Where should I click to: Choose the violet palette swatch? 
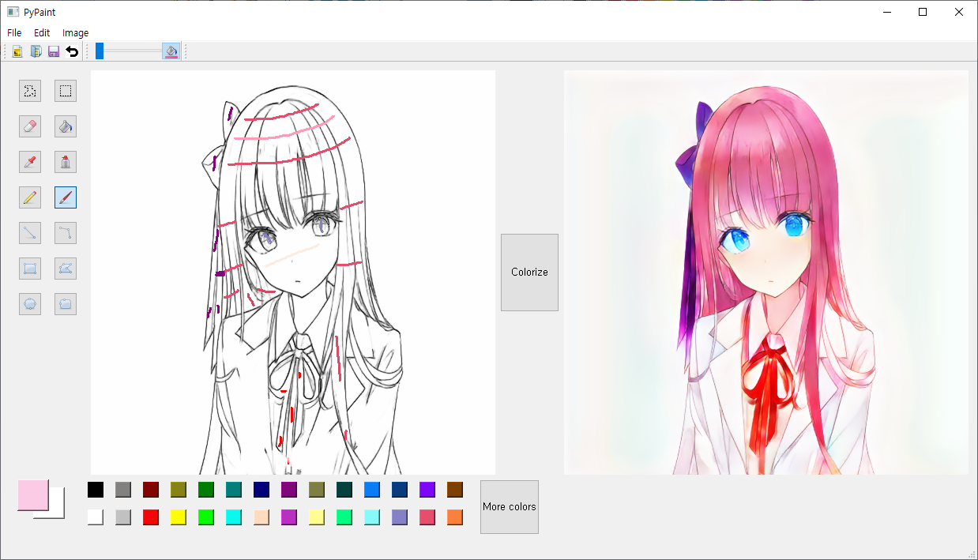coord(427,490)
